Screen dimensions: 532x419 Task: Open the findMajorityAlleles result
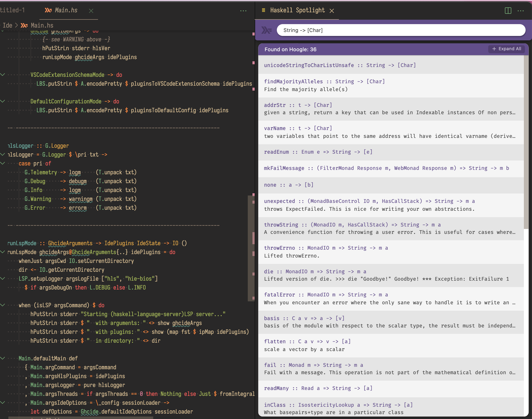391,85
